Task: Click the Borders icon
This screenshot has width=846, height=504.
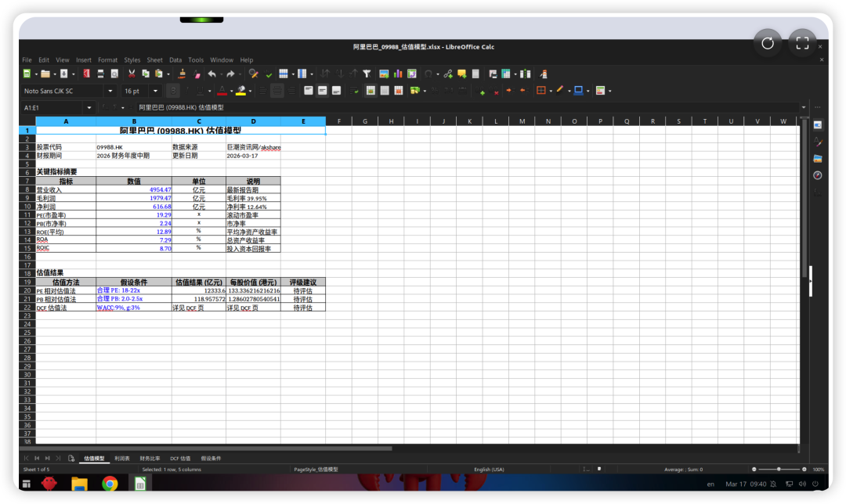Action: coord(541,91)
